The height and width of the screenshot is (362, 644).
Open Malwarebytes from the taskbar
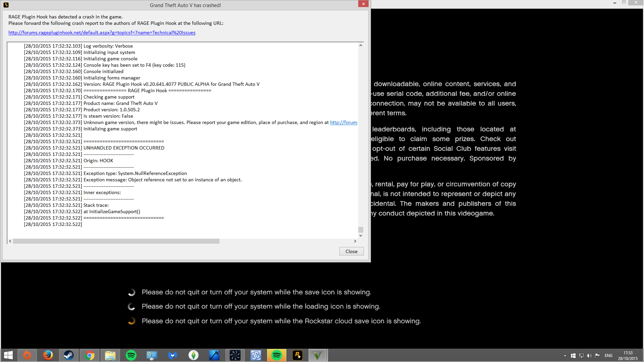pos(172,355)
